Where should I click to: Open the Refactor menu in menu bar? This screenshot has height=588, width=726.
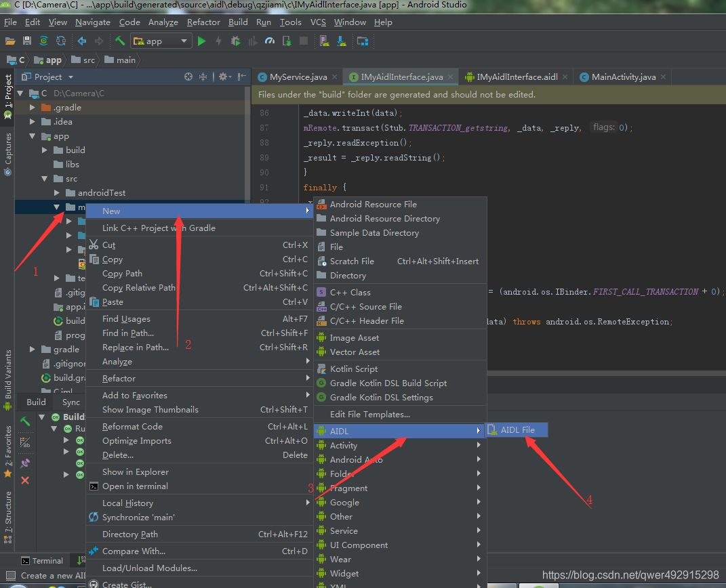click(x=203, y=22)
